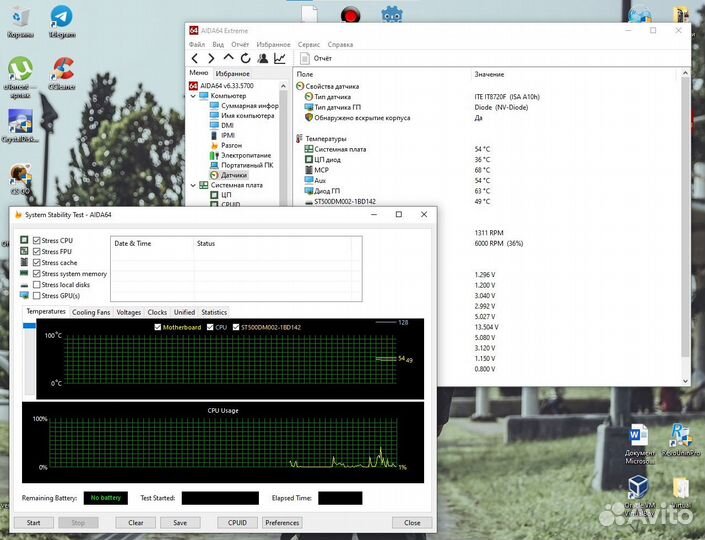
Task: Select IPMI tree item
Action: (x=223, y=135)
